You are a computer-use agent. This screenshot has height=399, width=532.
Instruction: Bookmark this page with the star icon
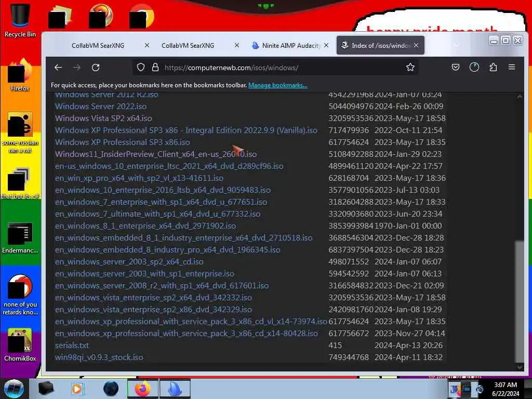410,67
